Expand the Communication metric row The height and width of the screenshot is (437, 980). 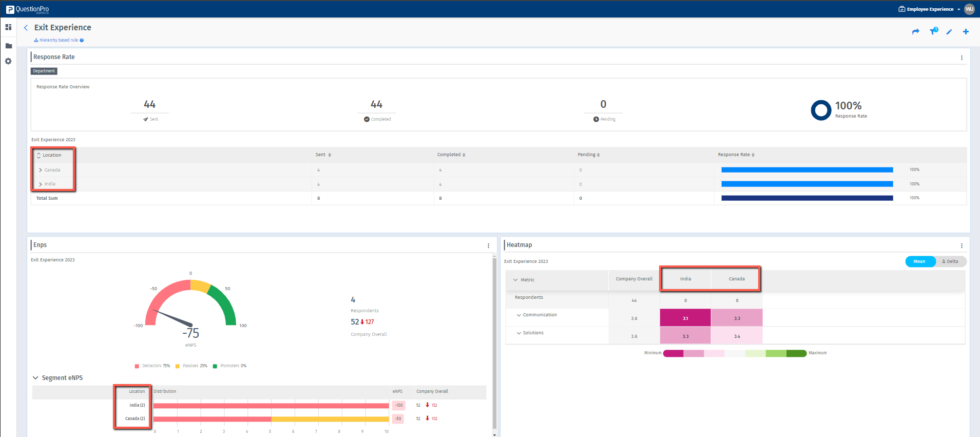pos(519,315)
